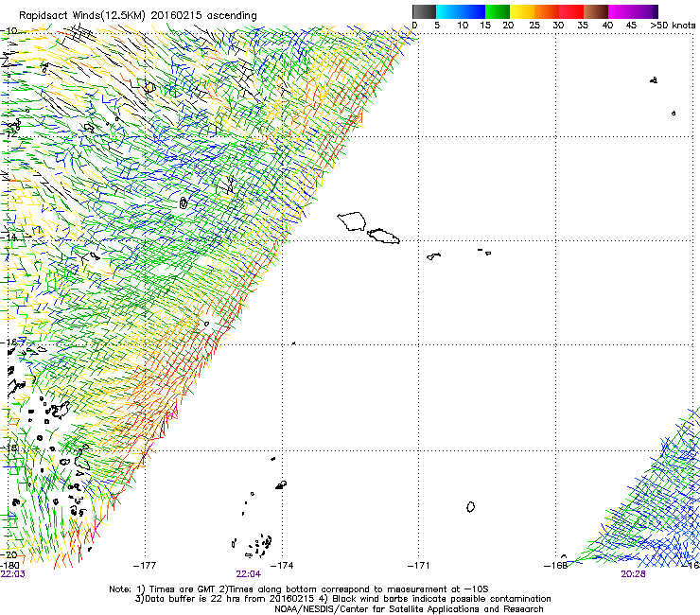Image resolution: width=700 pixels, height=615 pixels.
Task: Click the '20:28' time label
Action: [x=633, y=574]
